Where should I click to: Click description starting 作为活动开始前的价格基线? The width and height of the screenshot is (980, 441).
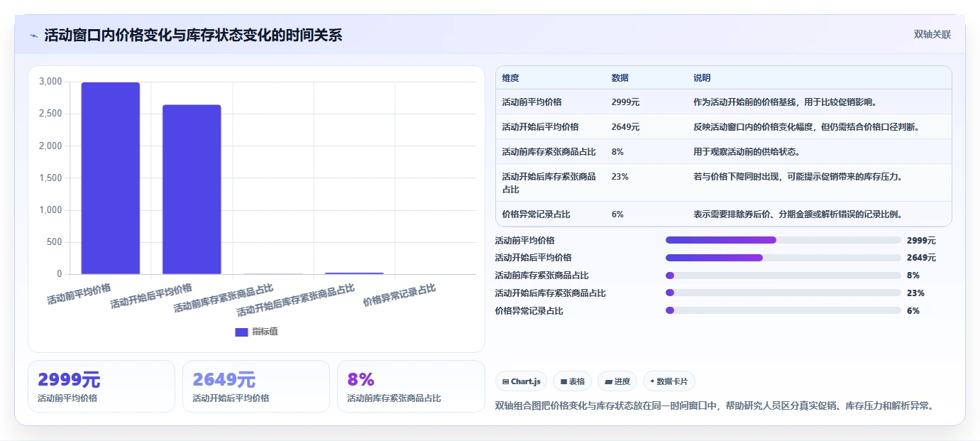[786, 102]
